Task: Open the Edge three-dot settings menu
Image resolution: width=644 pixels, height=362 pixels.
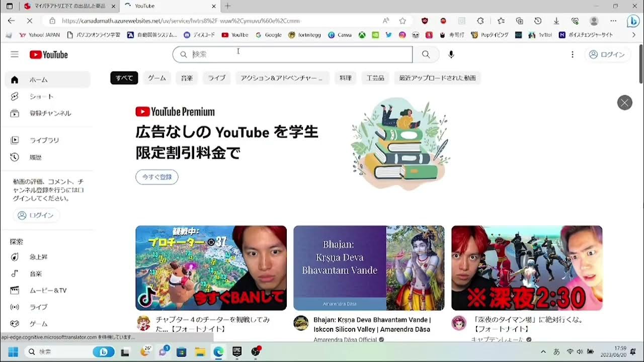Action: tap(613, 21)
